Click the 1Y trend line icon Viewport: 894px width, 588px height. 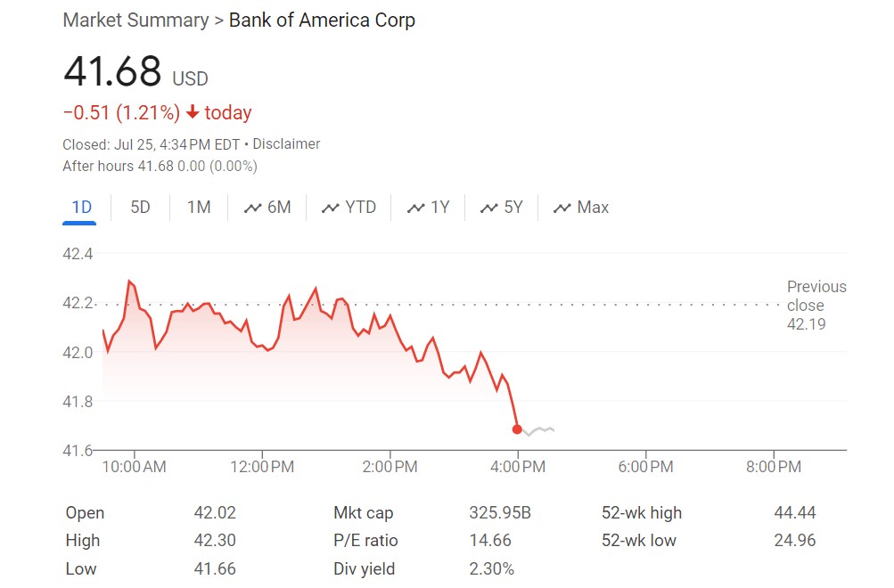pos(415,208)
